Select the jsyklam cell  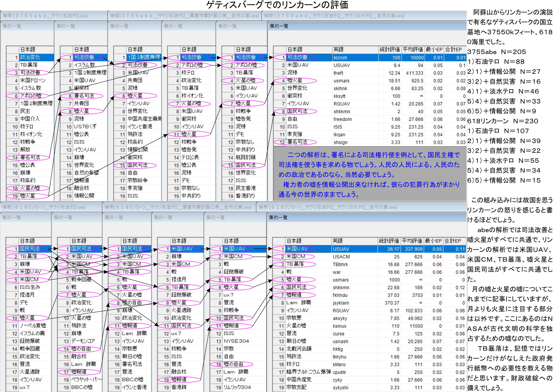(x=341, y=303)
